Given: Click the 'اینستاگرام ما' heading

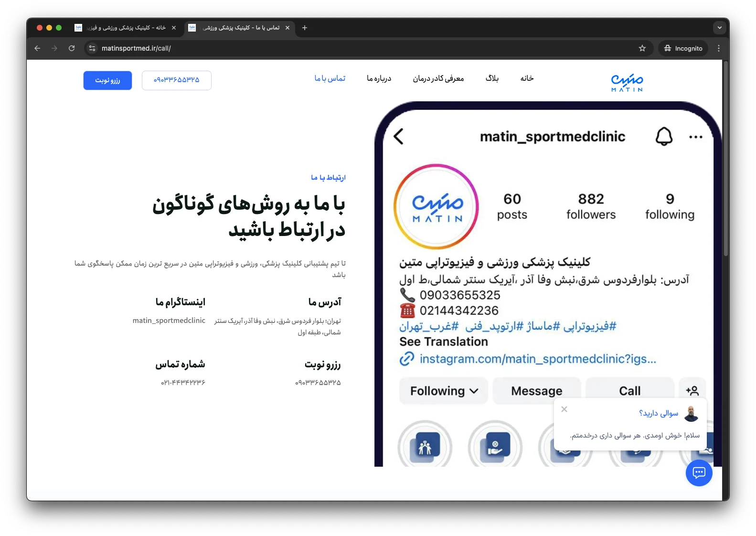Looking at the screenshot, I should tap(181, 302).
